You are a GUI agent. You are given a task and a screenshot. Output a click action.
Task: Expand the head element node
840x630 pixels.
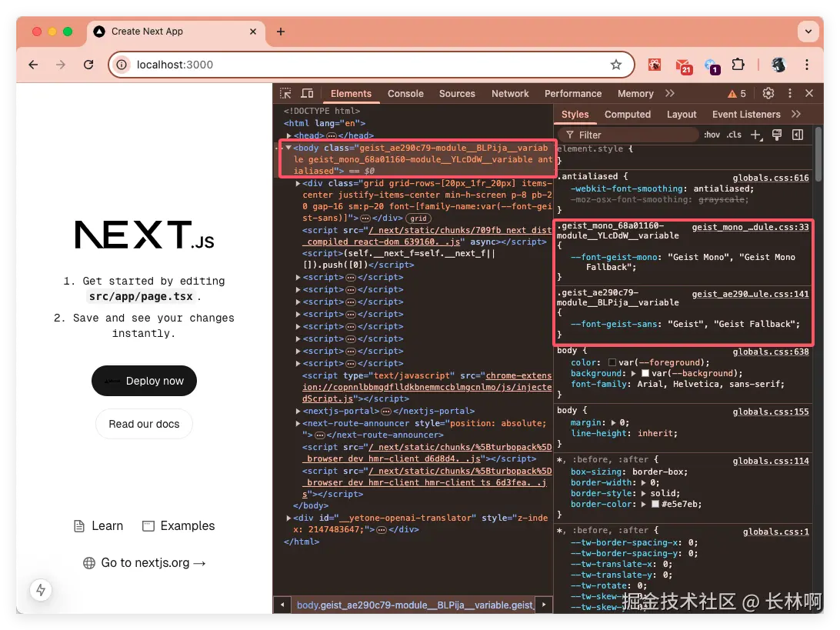click(x=288, y=135)
